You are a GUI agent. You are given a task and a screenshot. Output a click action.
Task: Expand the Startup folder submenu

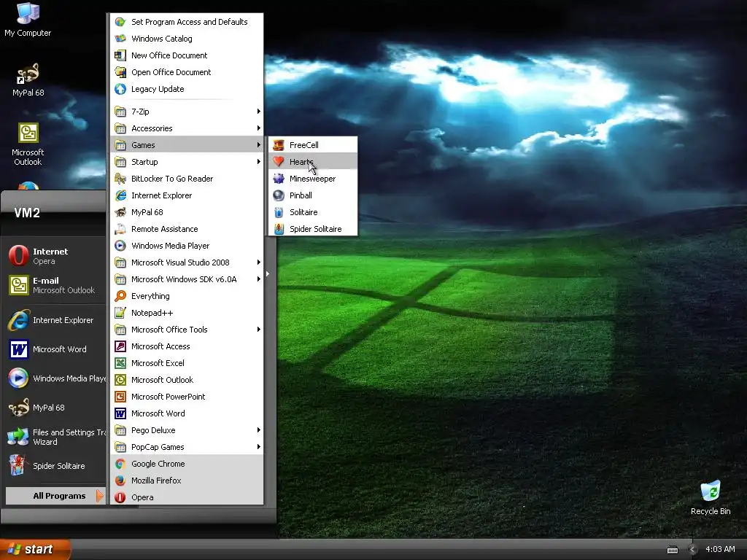187,162
